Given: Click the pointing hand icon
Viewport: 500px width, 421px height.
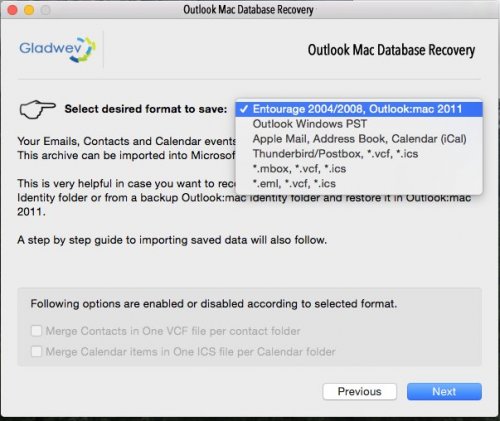Looking at the screenshot, I should 37,109.
